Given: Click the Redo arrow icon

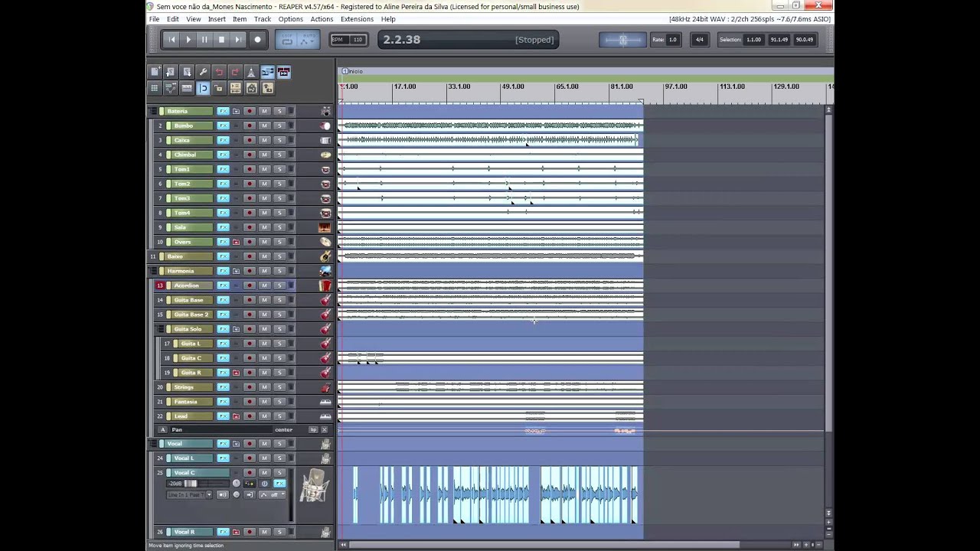Looking at the screenshot, I should pos(235,72).
